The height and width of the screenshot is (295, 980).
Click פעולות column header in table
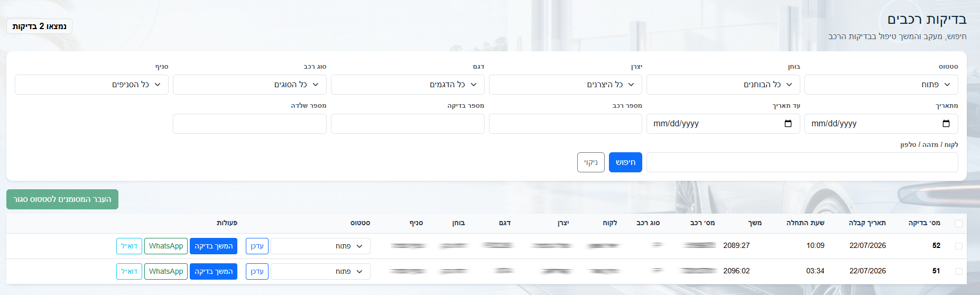point(227,223)
